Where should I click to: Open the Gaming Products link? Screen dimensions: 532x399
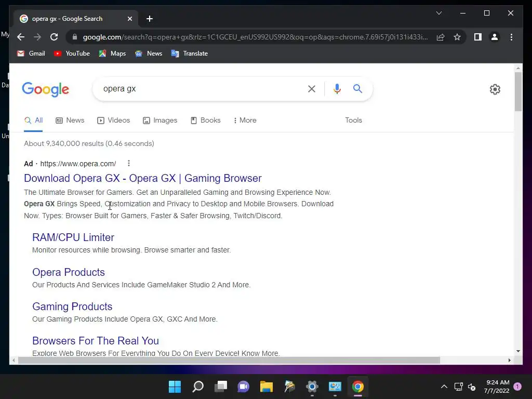coord(72,307)
